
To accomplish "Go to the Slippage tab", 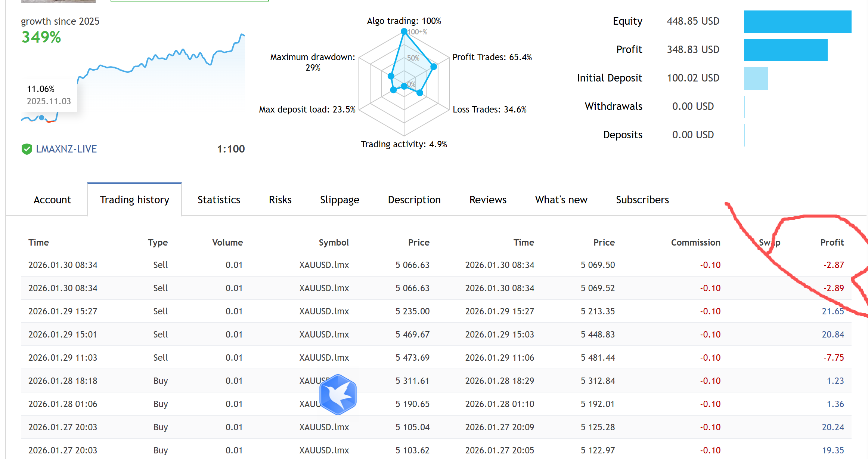I will coord(339,200).
